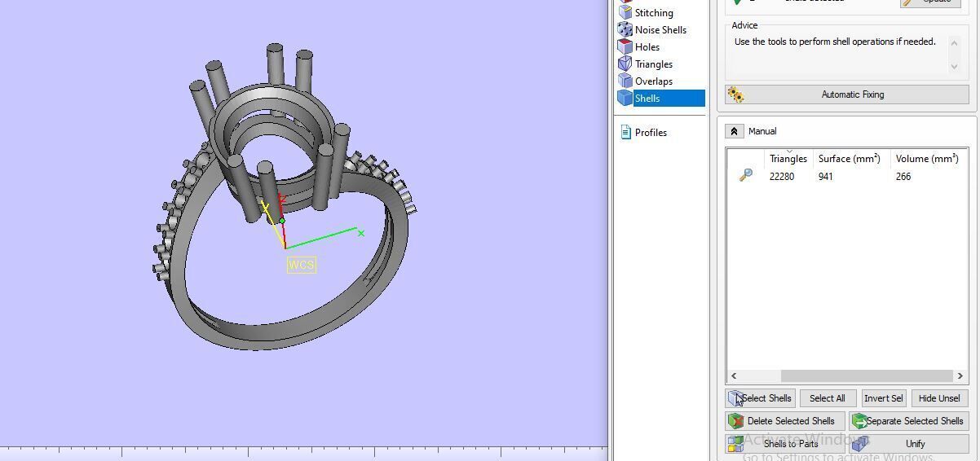This screenshot has height=461, width=980.
Task: Select the surface value 941
Action: 826,177
